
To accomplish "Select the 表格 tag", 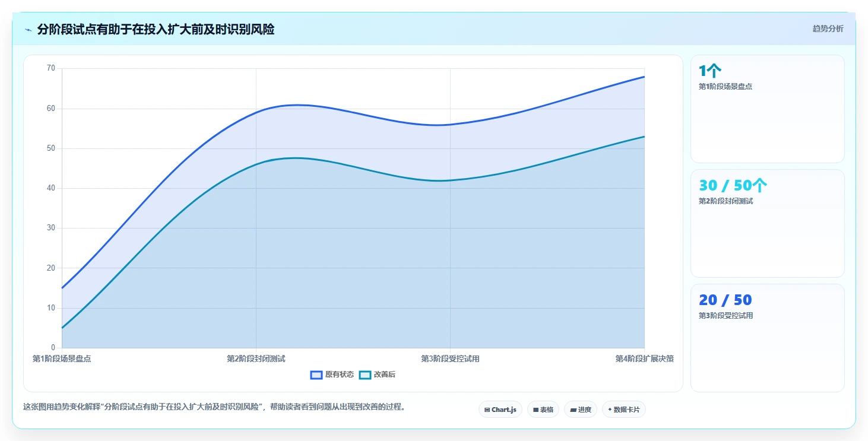I will pyautogui.click(x=543, y=410).
